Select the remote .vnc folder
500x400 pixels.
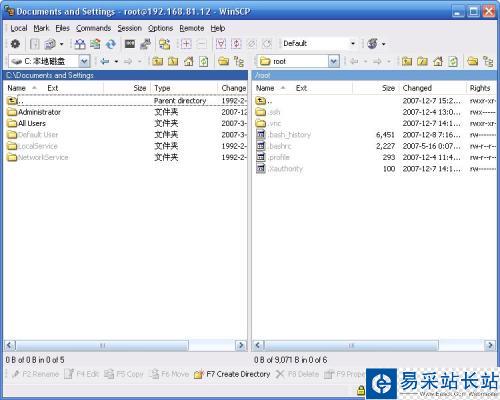tap(269, 123)
